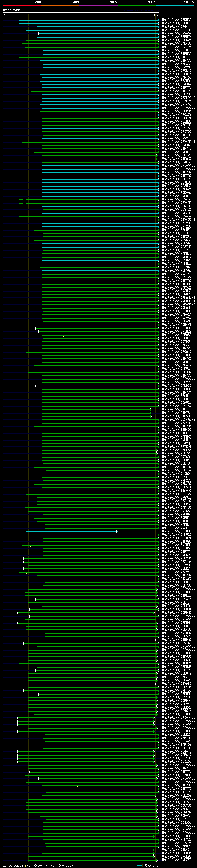
Task: Click the orange ~40% identity legend segment
Action: click(x=60, y=6)
